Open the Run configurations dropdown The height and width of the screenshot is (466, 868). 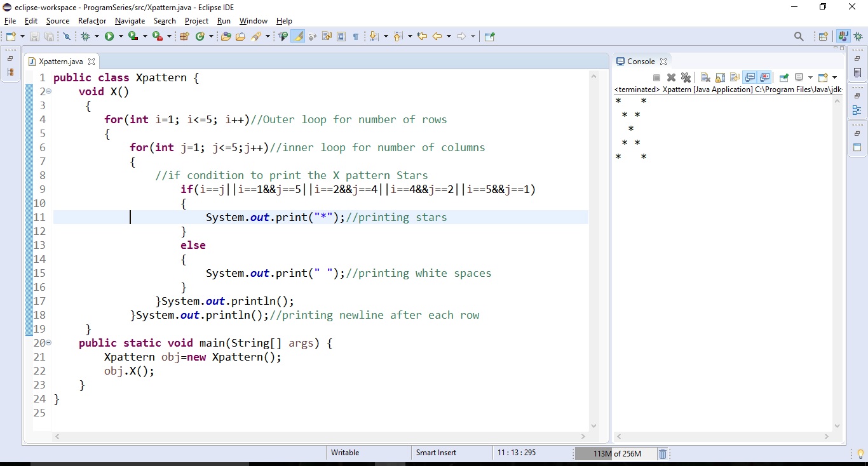pos(121,36)
